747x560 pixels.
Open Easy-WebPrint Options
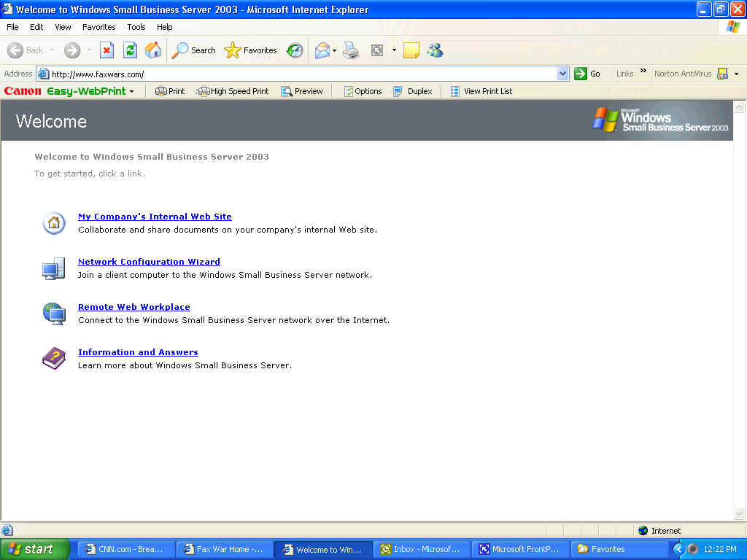(363, 91)
